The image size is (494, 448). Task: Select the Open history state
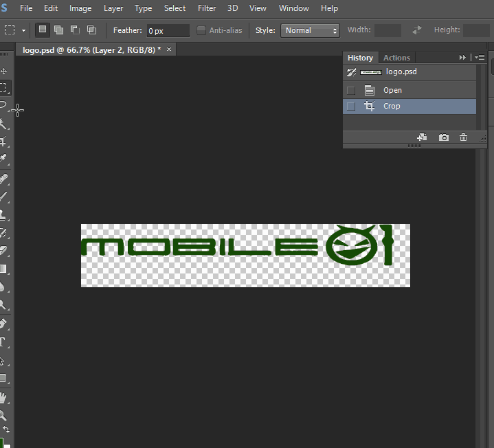[x=409, y=91]
